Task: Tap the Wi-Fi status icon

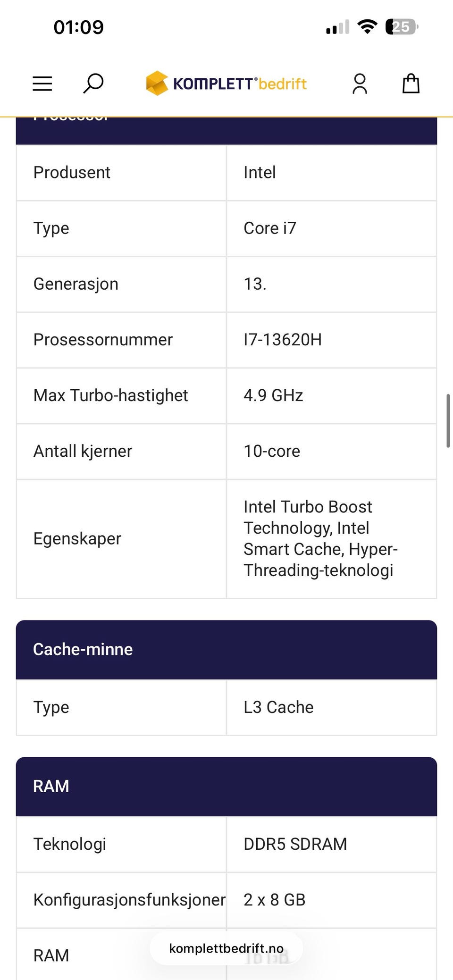Action: point(367,27)
